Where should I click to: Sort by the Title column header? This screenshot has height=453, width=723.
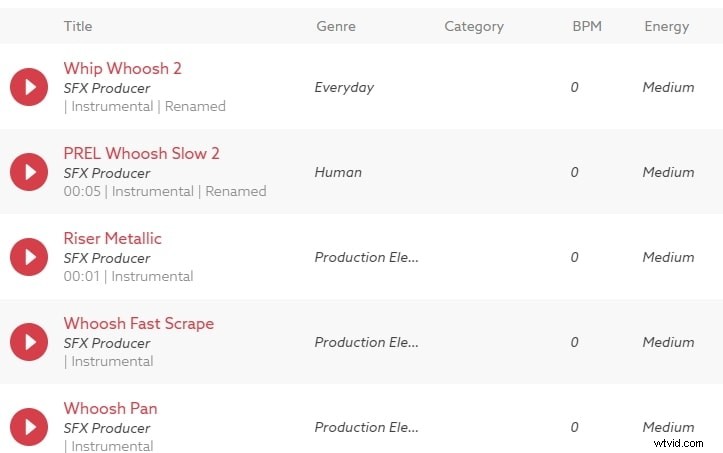[78, 26]
